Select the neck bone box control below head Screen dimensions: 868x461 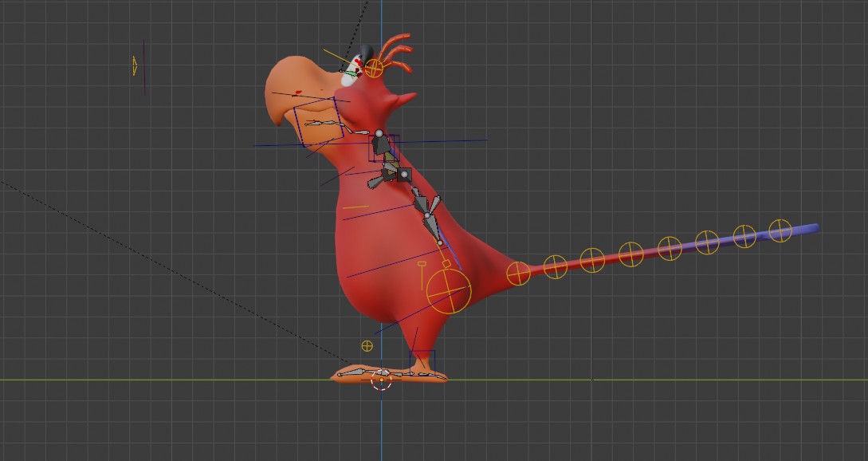coord(384,148)
